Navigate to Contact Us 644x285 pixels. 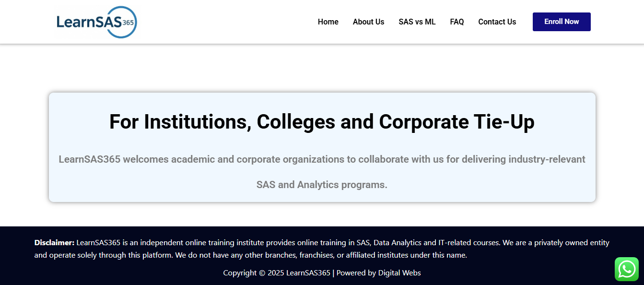tap(497, 22)
